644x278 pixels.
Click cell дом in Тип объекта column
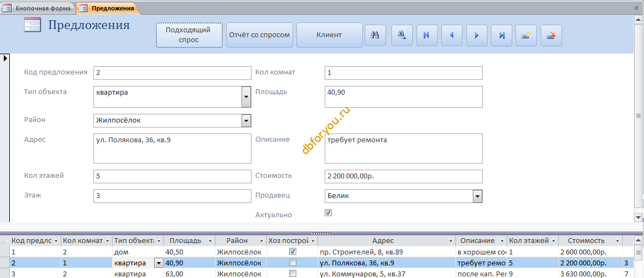[138, 251]
